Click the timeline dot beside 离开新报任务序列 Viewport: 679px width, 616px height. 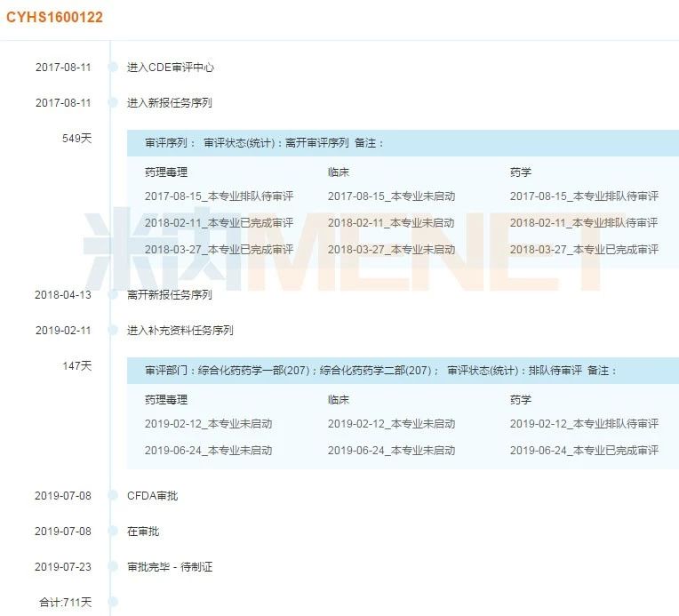coord(113,294)
